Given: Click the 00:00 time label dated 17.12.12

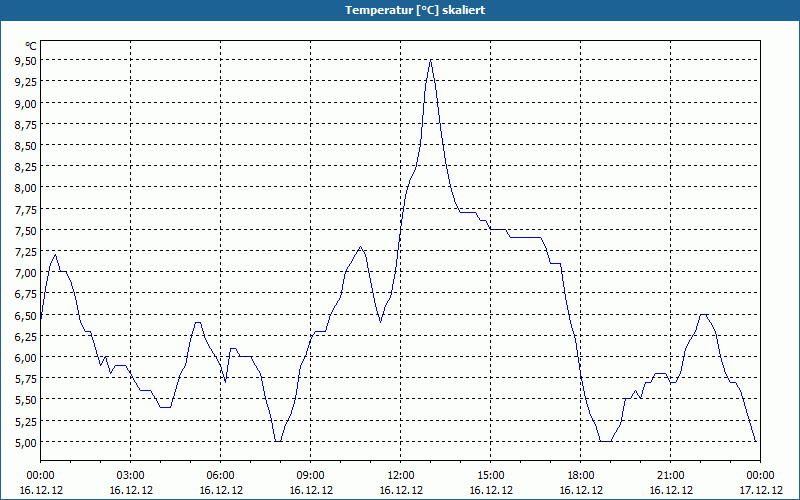Looking at the screenshot, I should (761, 476).
